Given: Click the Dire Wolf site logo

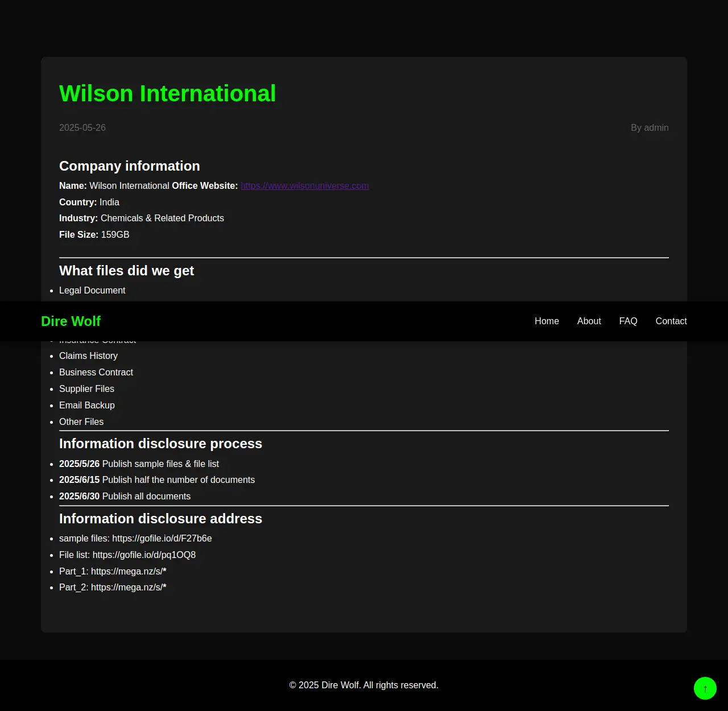Looking at the screenshot, I should tap(71, 321).
